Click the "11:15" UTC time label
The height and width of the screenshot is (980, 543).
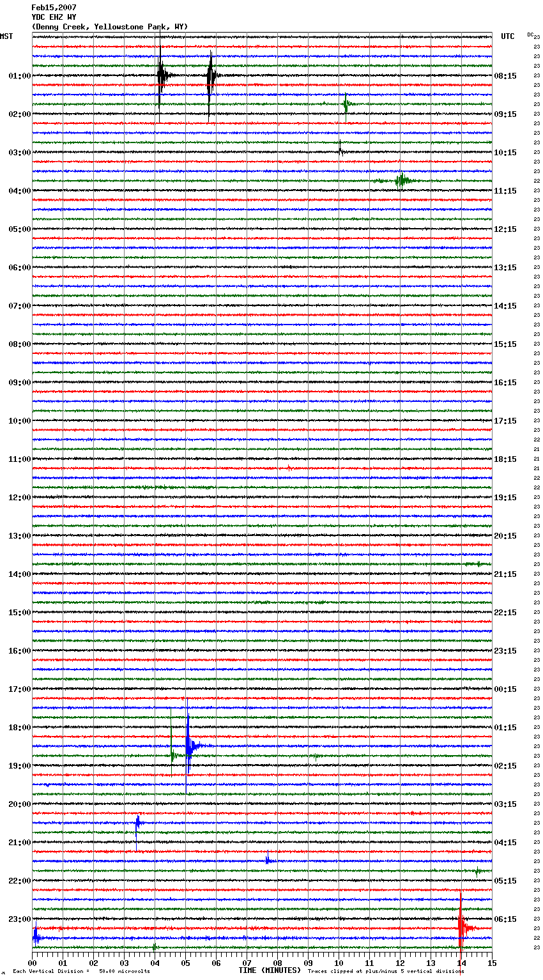tap(505, 191)
